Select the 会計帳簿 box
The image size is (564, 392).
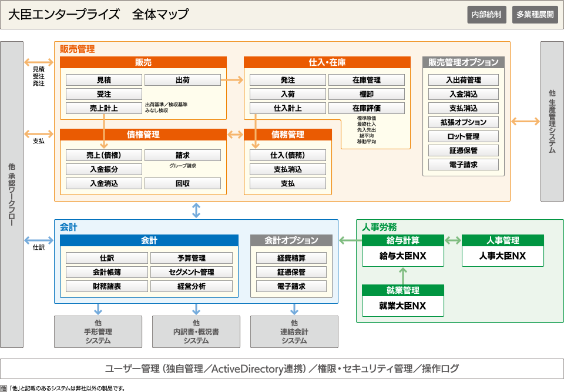(x=107, y=272)
